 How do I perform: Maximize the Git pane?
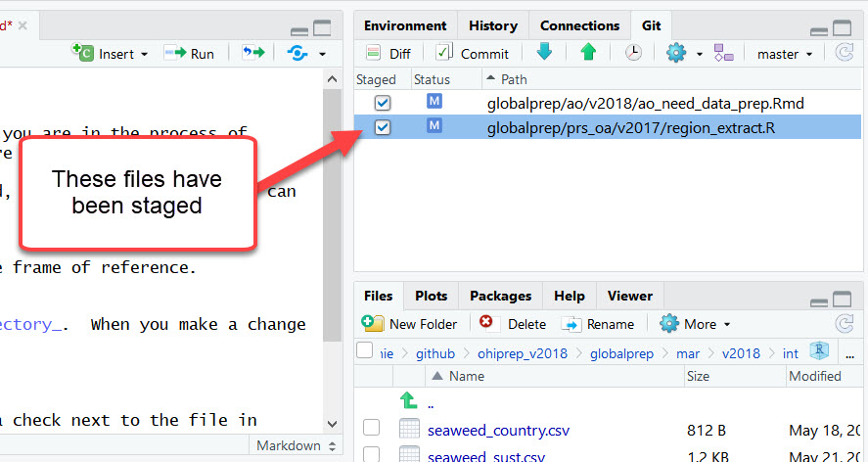(x=843, y=27)
